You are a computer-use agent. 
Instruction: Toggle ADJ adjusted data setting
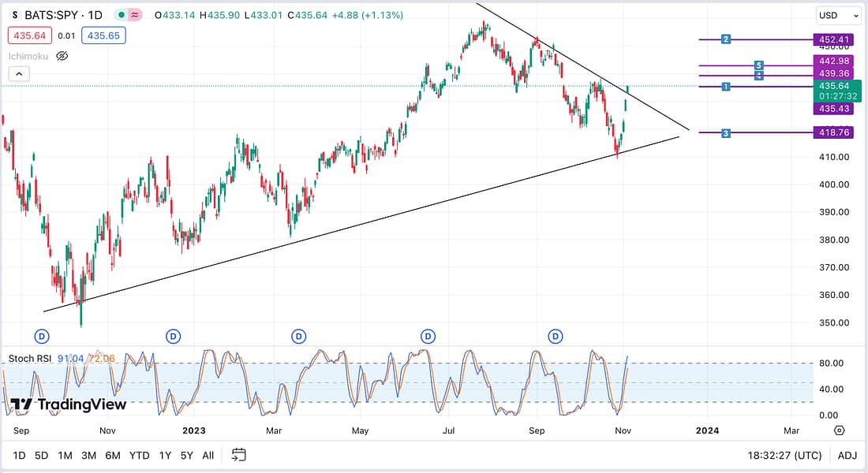click(847, 455)
